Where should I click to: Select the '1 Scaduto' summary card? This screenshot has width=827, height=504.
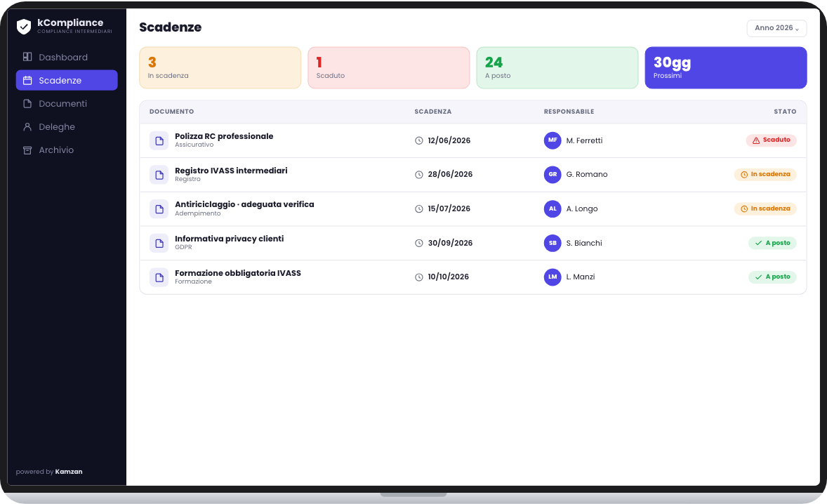click(389, 67)
